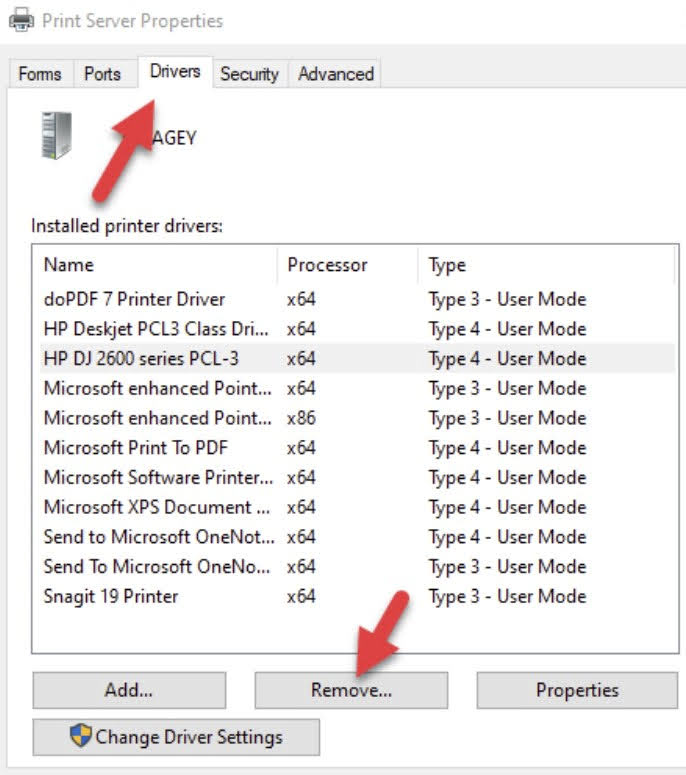
Task: Click the server computer icon
Action: 57,136
